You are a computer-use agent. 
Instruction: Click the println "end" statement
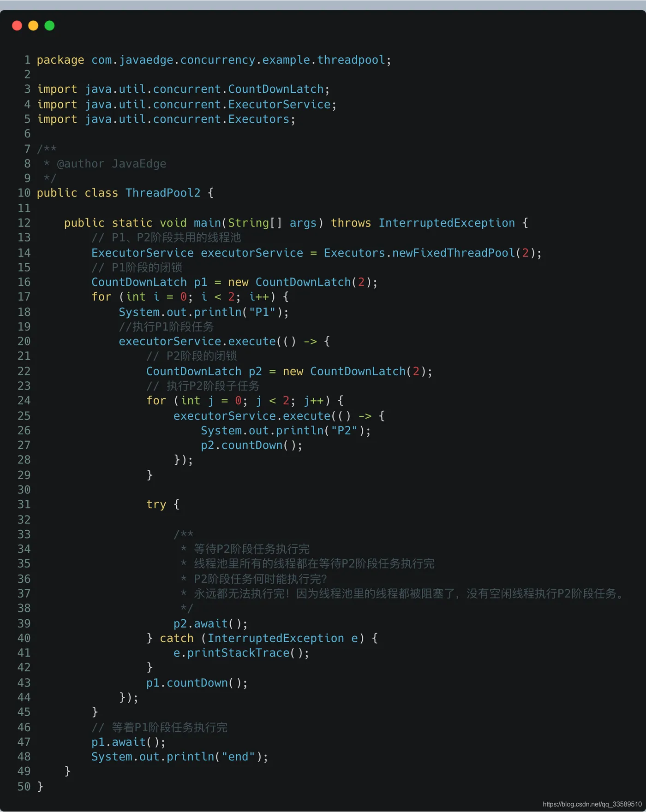click(180, 757)
